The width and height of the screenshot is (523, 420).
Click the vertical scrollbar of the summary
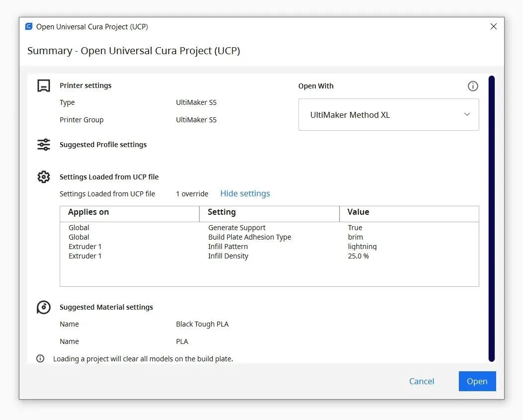(492, 219)
